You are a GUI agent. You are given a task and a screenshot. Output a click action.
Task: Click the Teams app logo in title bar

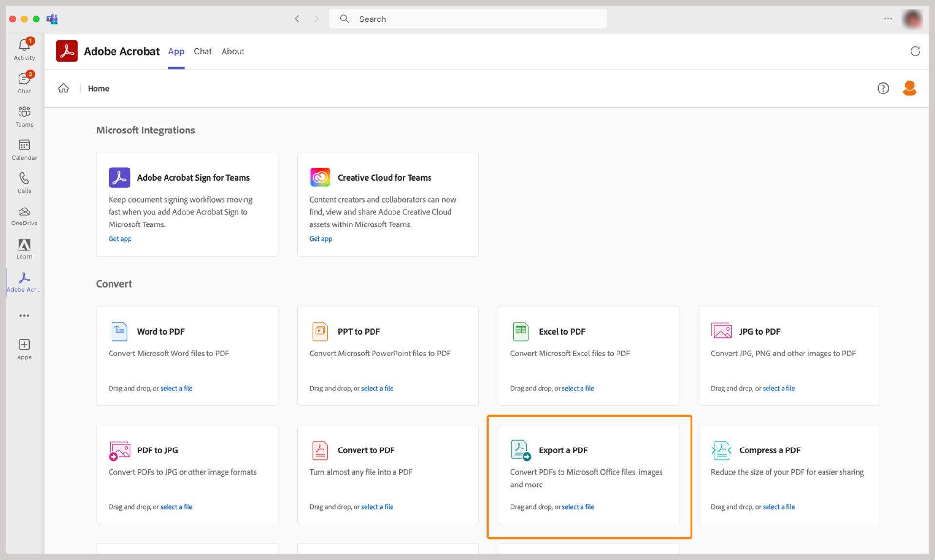[52, 19]
